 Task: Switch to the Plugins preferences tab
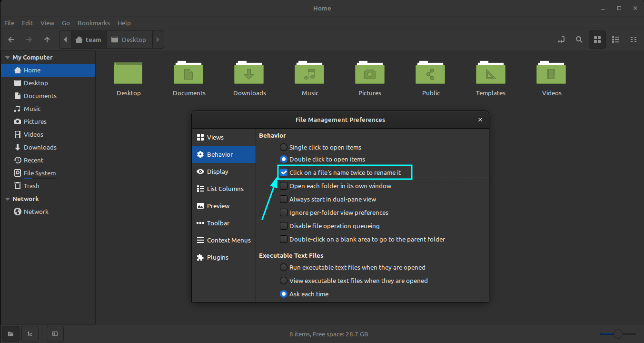(224, 257)
